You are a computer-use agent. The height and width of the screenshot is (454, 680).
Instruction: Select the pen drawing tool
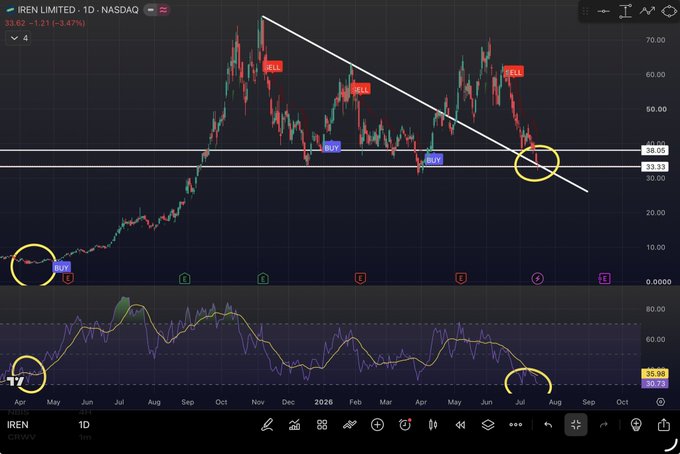click(x=267, y=425)
